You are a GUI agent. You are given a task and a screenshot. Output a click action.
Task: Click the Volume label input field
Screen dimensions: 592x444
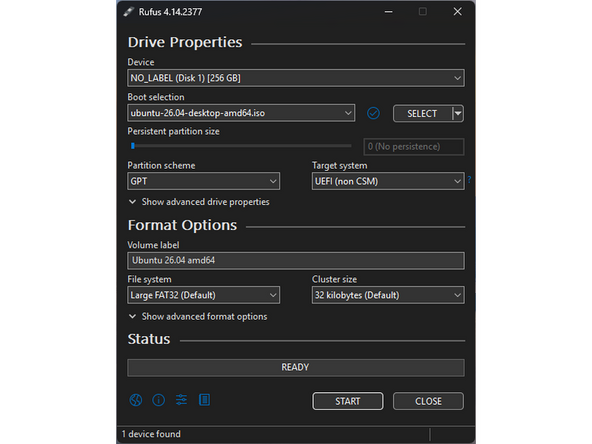[x=296, y=261]
